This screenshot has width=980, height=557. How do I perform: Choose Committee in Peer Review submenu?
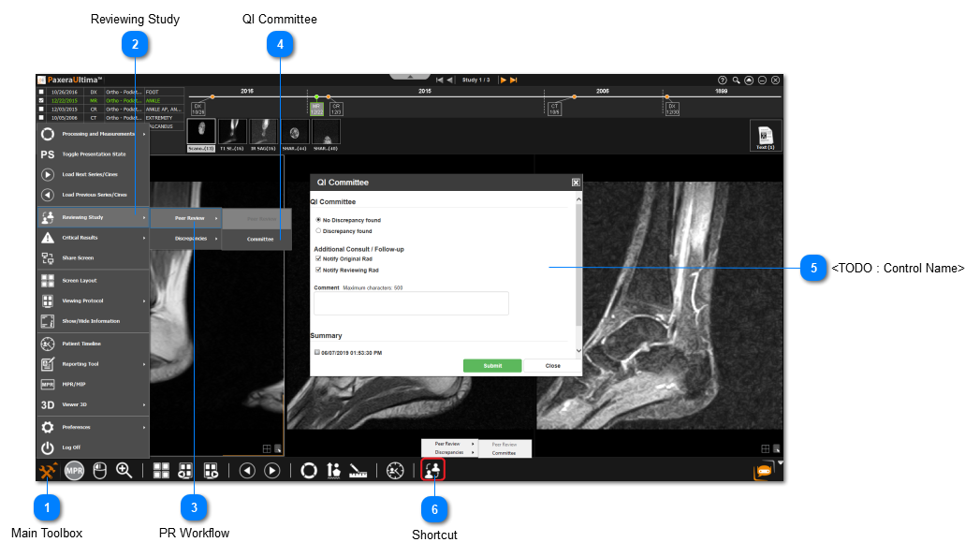(256, 239)
